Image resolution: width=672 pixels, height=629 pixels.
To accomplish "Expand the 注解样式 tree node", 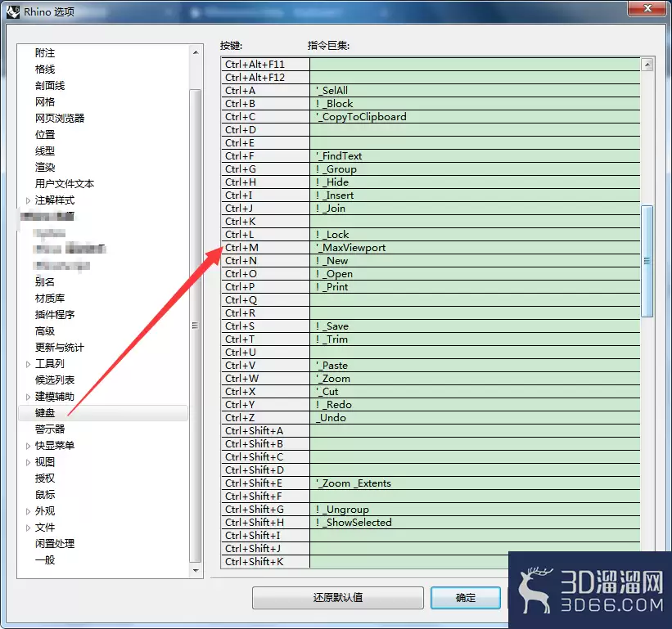I will (28, 200).
